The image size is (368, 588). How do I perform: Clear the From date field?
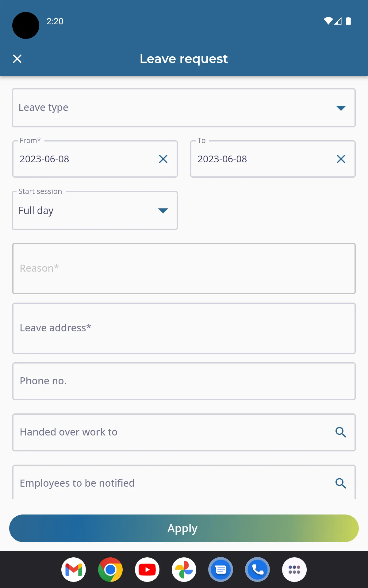tap(163, 159)
